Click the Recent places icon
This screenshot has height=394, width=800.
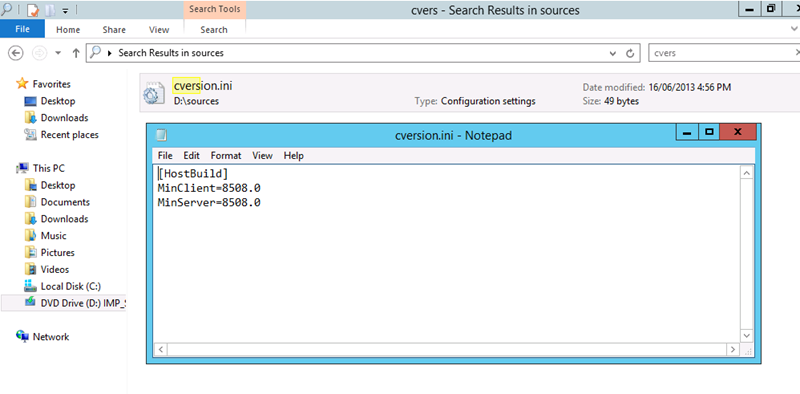[x=31, y=135]
